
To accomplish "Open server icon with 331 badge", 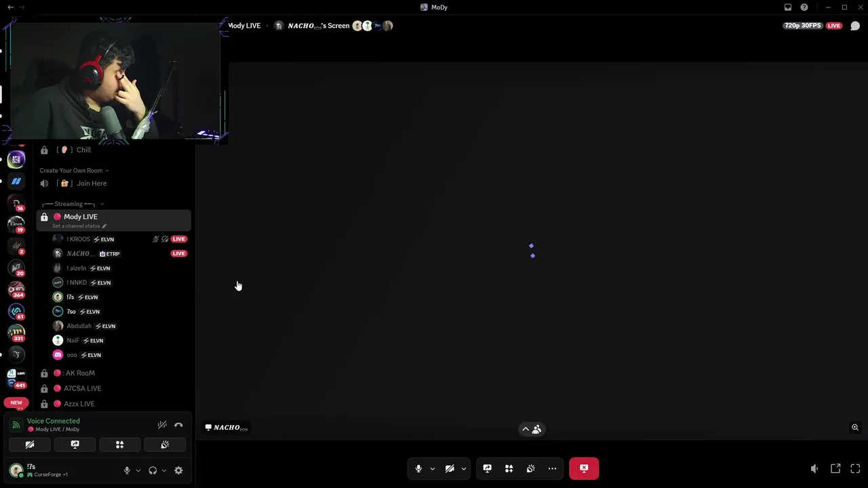I will [16, 333].
